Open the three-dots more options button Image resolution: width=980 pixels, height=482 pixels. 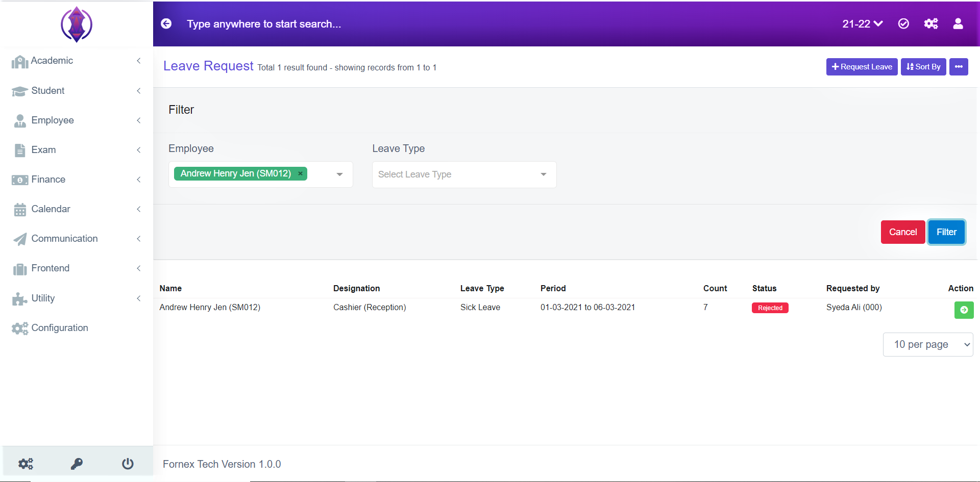(x=959, y=67)
